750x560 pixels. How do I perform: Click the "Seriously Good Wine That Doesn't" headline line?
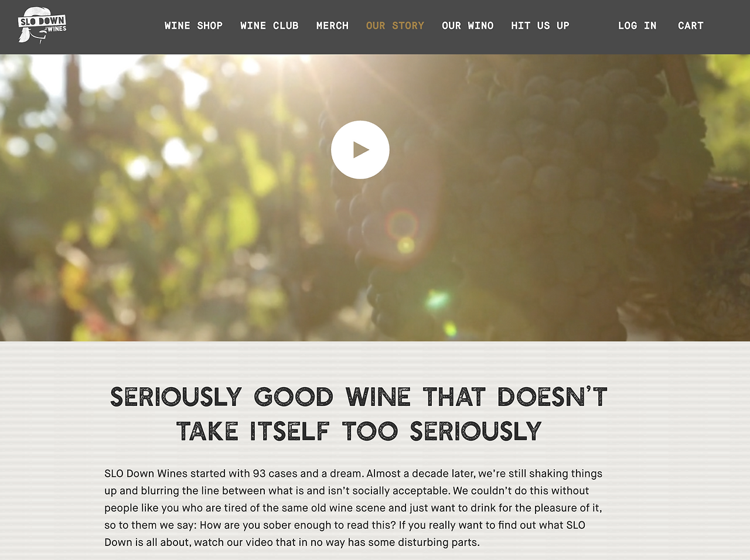[x=359, y=397]
